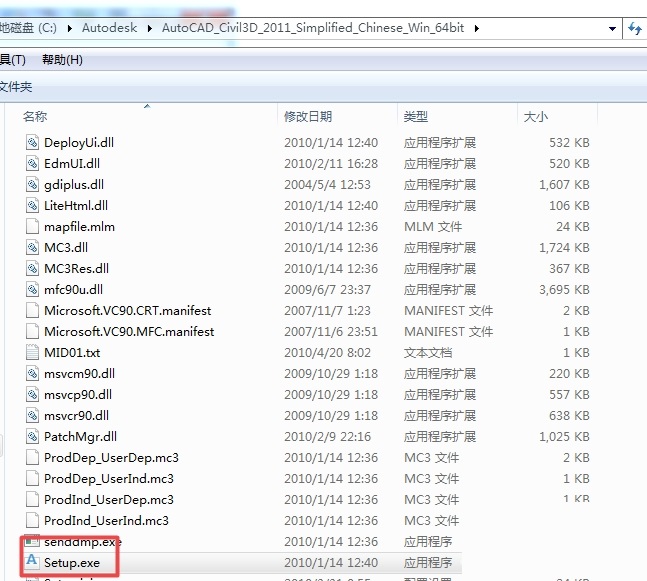Click the Microsoft.VC90.CRT.manifest file icon
647x581 pixels.
tap(32, 310)
